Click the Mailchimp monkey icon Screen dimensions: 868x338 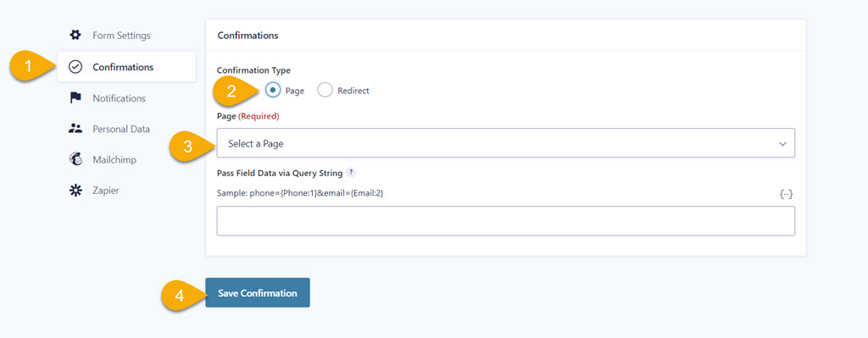[75, 159]
